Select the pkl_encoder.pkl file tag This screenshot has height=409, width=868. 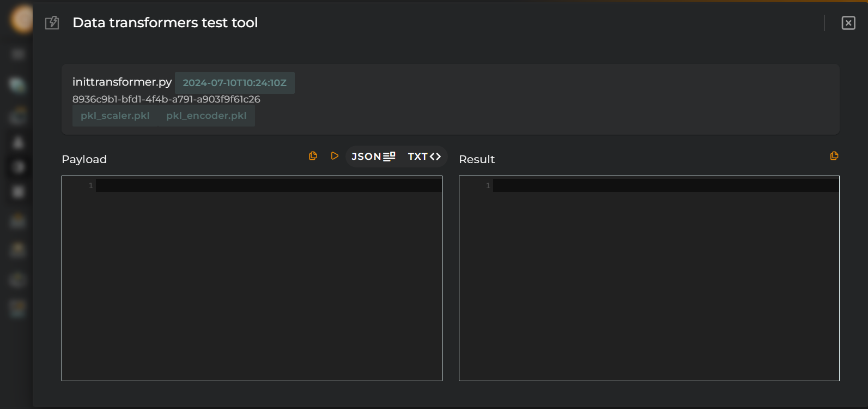[x=207, y=116]
